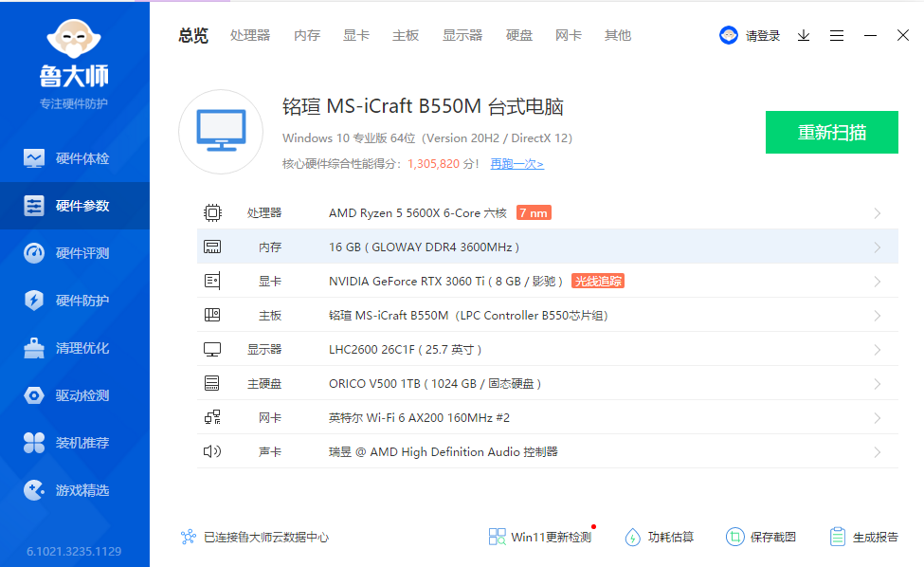Switch to the 显示器 tab
The width and height of the screenshot is (924, 567).
coord(462,35)
